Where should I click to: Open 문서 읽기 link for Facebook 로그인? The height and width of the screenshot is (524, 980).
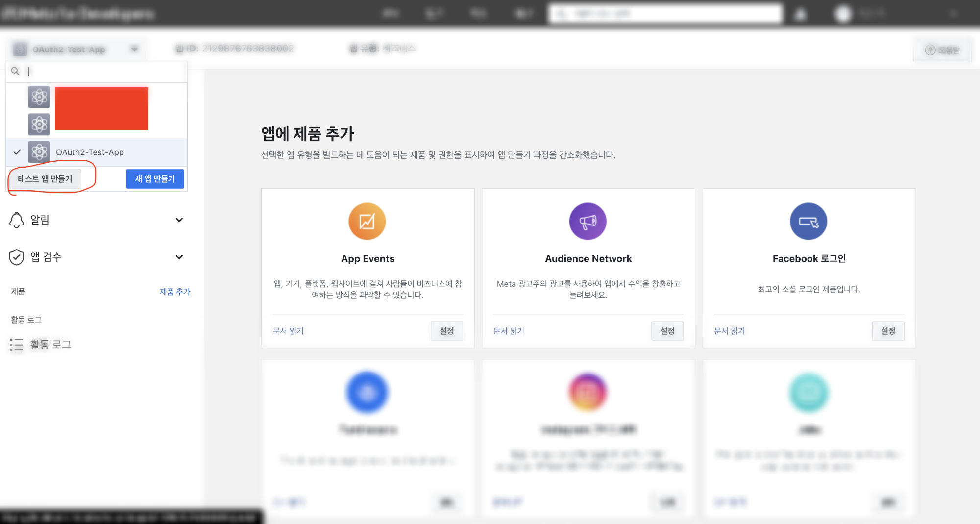[729, 331]
